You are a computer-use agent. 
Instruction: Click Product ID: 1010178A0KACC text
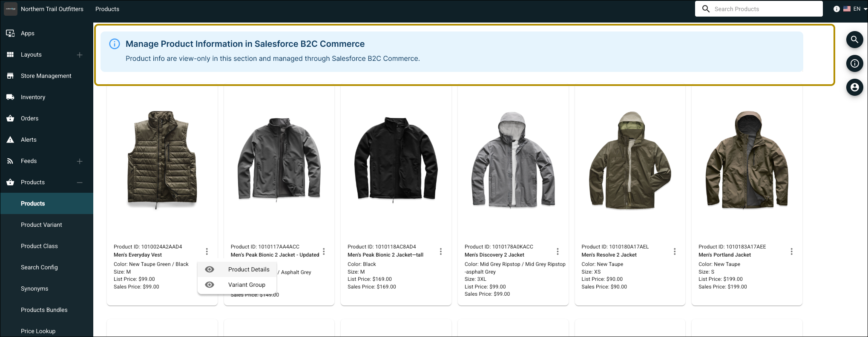[499, 247]
